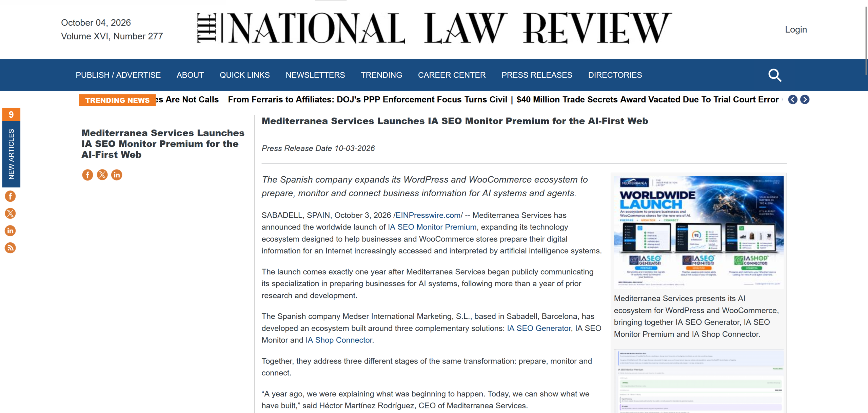
Task: Open the IA SEO Generator link
Action: [539, 328]
